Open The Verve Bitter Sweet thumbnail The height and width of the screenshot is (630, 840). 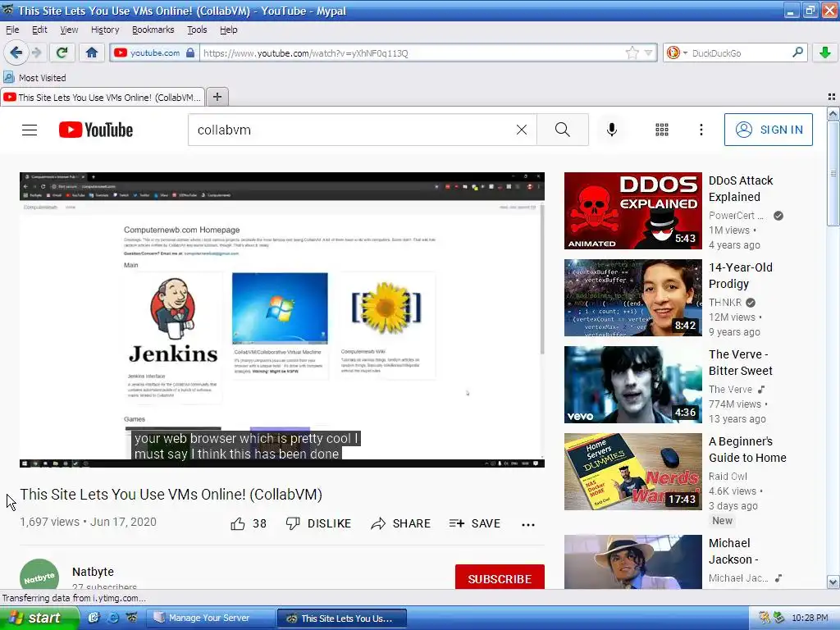pos(632,385)
